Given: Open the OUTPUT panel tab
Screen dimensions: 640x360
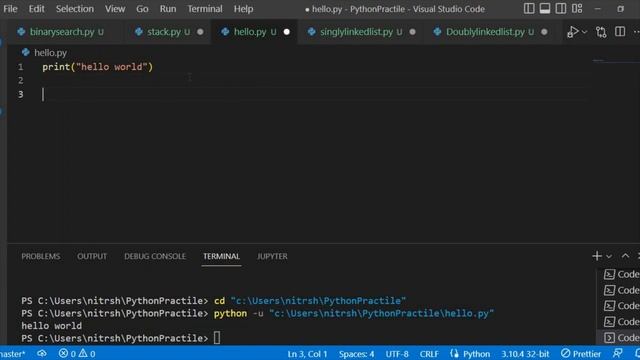Looking at the screenshot, I should (92, 256).
